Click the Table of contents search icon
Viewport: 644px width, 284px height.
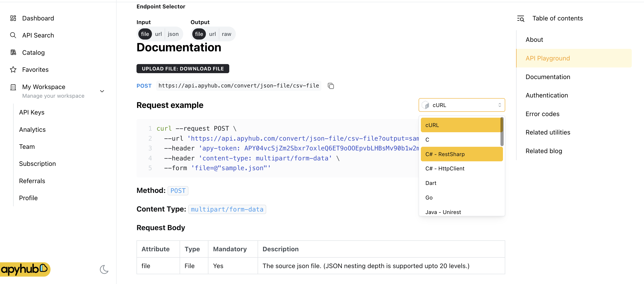pos(520,18)
